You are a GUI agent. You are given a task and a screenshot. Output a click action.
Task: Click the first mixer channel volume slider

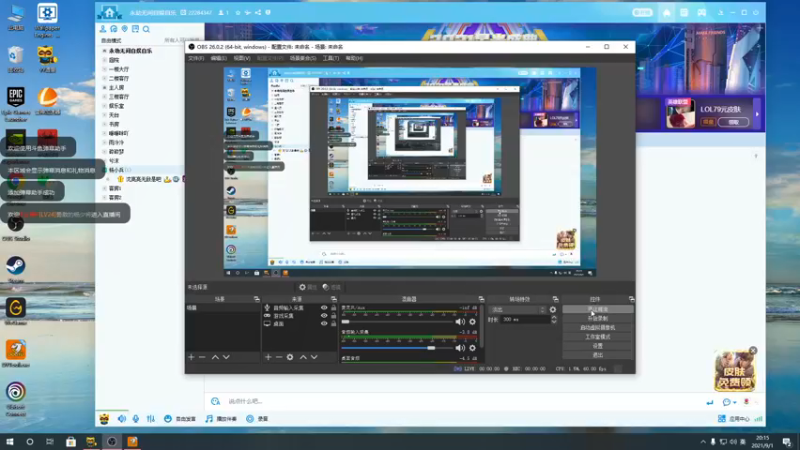[x=397, y=322]
